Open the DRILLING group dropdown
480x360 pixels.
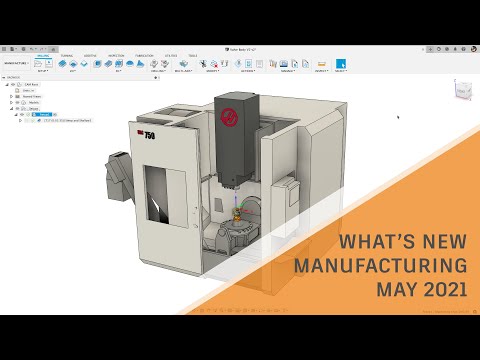(x=158, y=71)
